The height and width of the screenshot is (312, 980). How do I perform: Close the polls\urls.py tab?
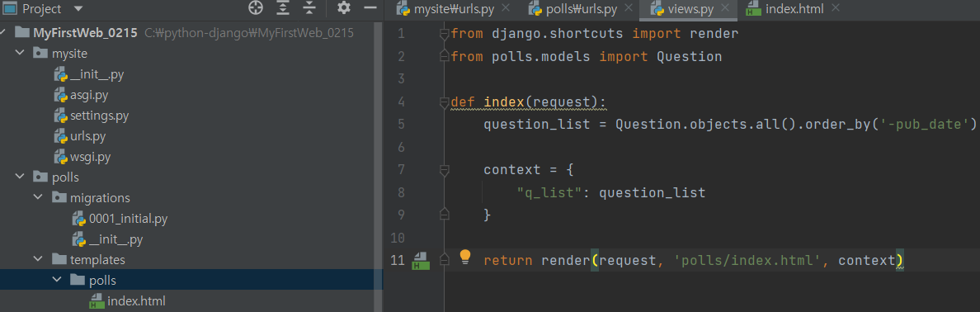(x=628, y=8)
